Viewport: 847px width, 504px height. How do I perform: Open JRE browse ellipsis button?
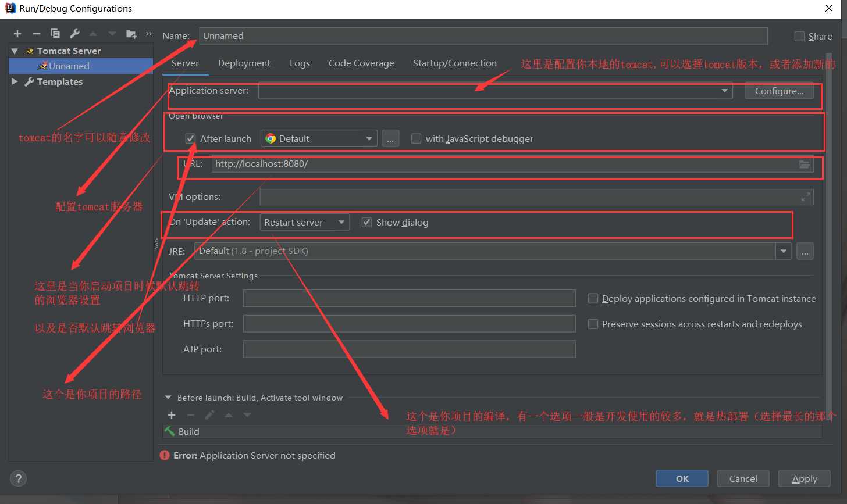coord(805,251)
